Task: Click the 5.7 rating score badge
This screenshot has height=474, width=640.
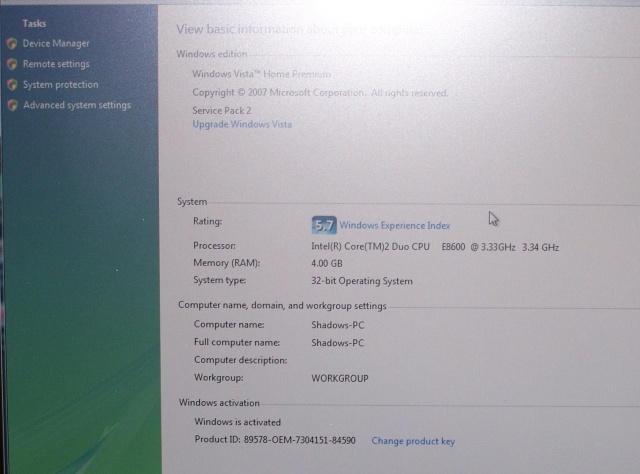Action: point(324,225)
